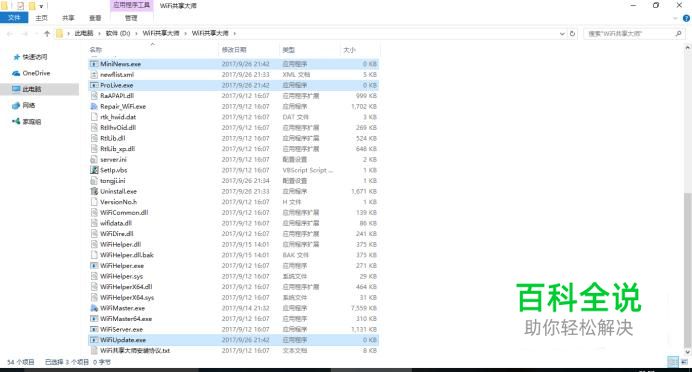
Task: Select the WiFiHelperX64.sys file name
Action: (127, 297)
